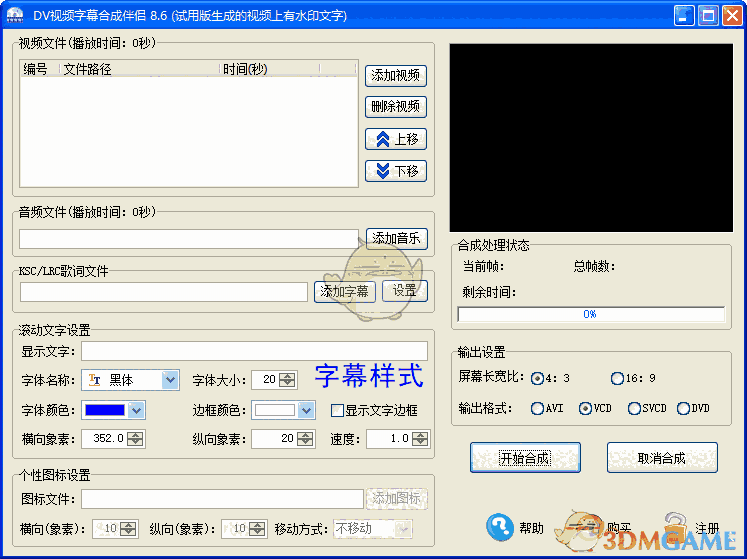The height and width of the screenshot is (559, 747).
Task: Click the 字体大小 value field
Action: tap(265, 380)
